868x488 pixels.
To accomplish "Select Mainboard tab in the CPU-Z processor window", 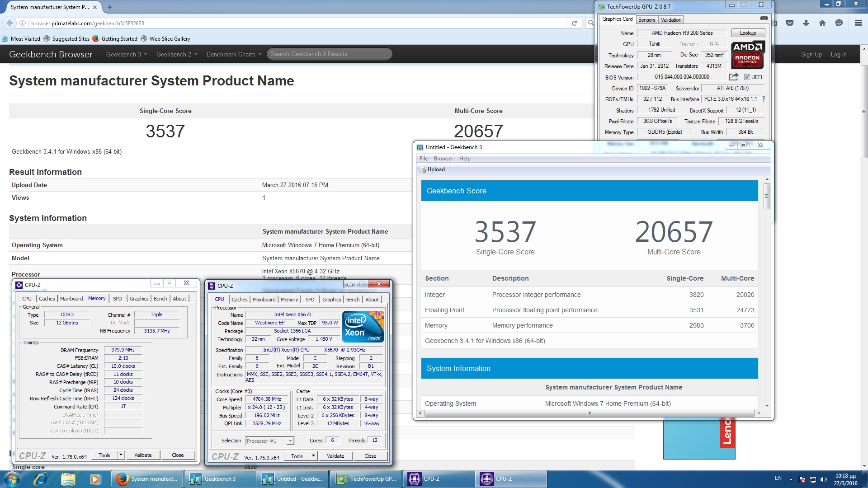I will [x=264, y=300].
